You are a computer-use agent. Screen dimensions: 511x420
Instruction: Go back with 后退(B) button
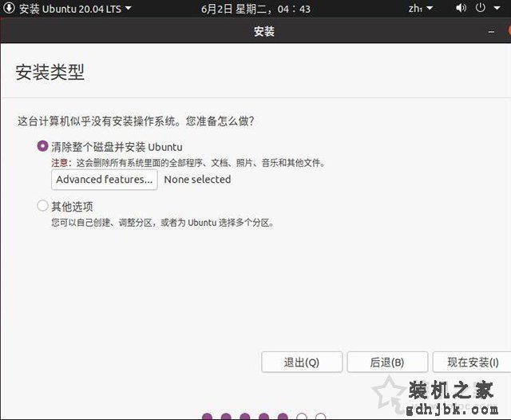point(387,362)
